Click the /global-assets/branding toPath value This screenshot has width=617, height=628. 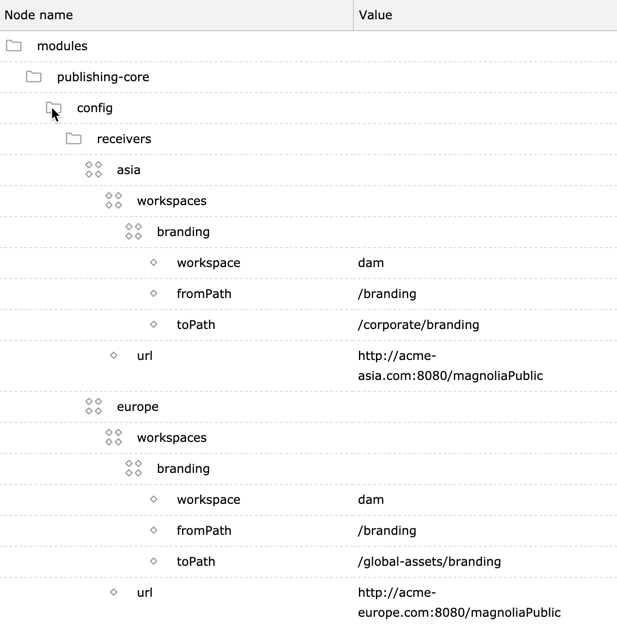click(429, 562)
